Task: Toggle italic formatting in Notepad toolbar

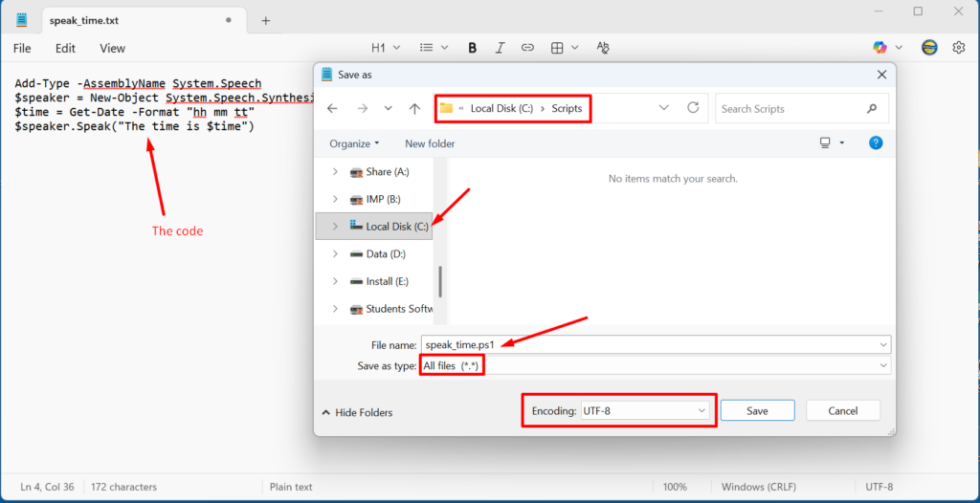Action: [500, 48]
